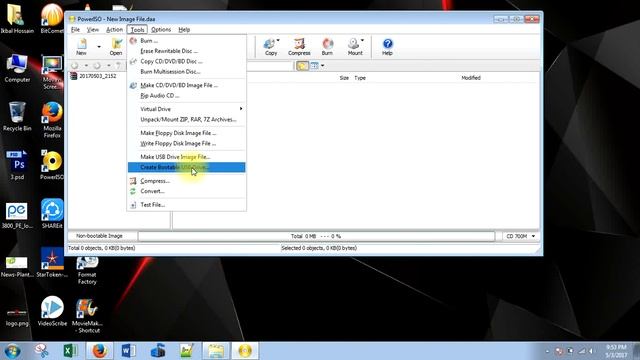Sort by the Type column header

pos(360,78)
